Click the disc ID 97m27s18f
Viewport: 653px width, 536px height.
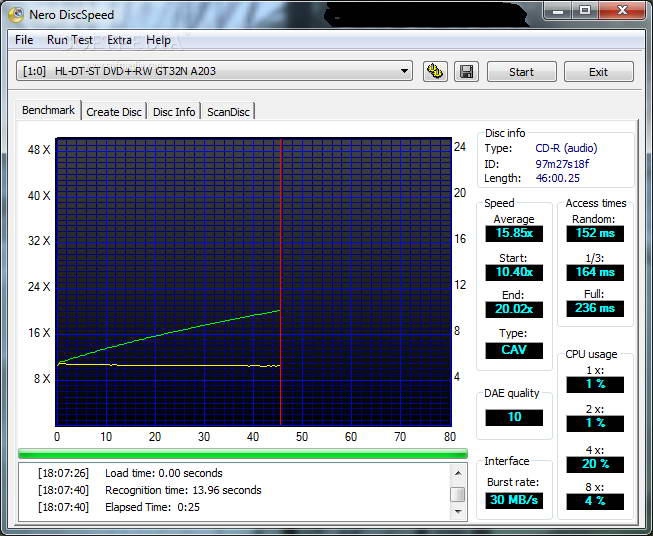click(x=562, y=164)
